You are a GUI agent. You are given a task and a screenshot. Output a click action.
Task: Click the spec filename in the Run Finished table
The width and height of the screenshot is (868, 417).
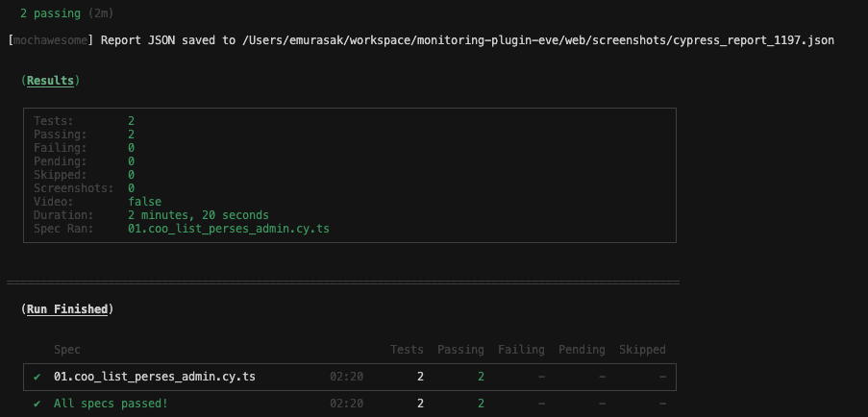(155, 377)
